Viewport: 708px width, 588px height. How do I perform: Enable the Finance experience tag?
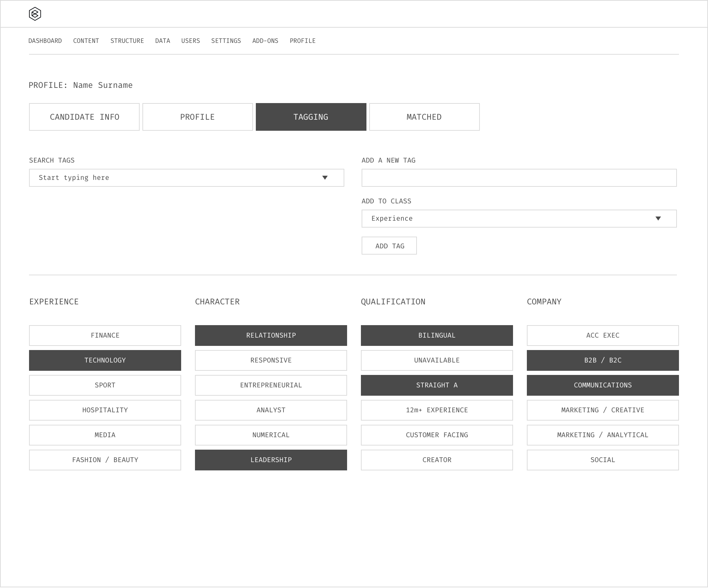pos(105,336)
